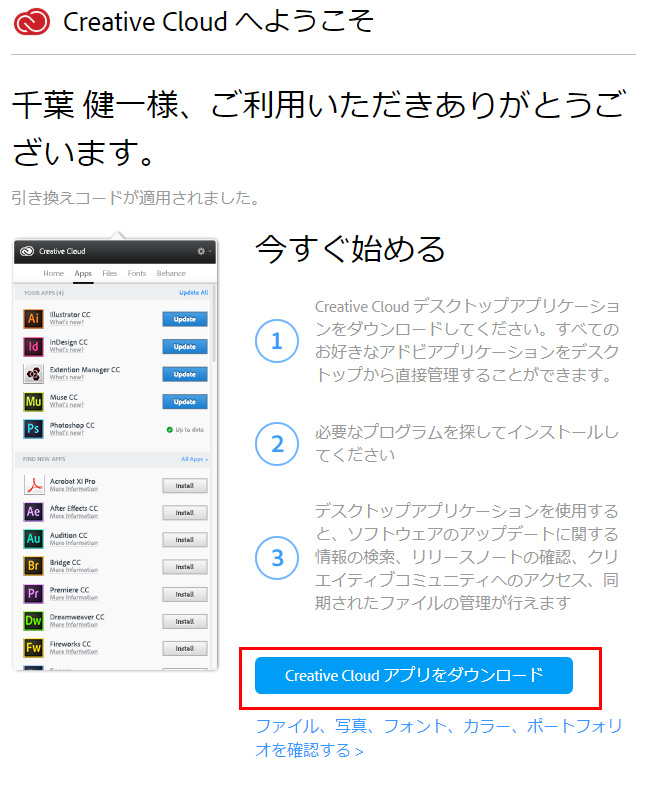This screenshot has height=786, width=646.
Task: Open Illustrator CC What's new link
Action: click(67, 322)
